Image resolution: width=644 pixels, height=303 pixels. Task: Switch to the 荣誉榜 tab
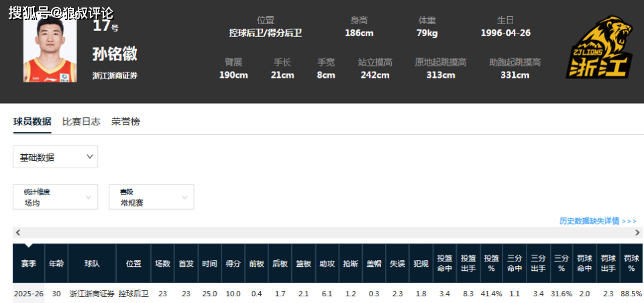pyautogui.click(x=125, y=122)
